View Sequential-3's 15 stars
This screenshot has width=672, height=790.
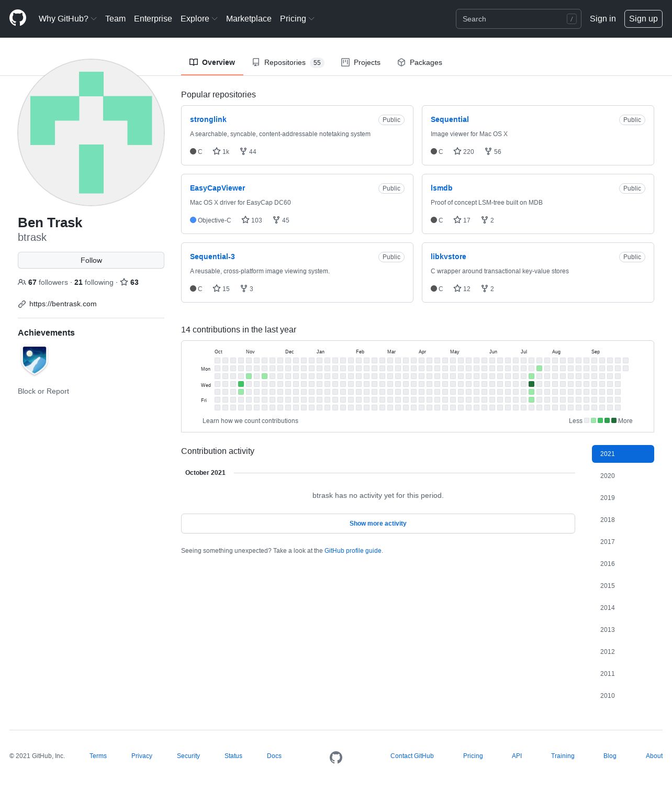click(x=221, y=288)
